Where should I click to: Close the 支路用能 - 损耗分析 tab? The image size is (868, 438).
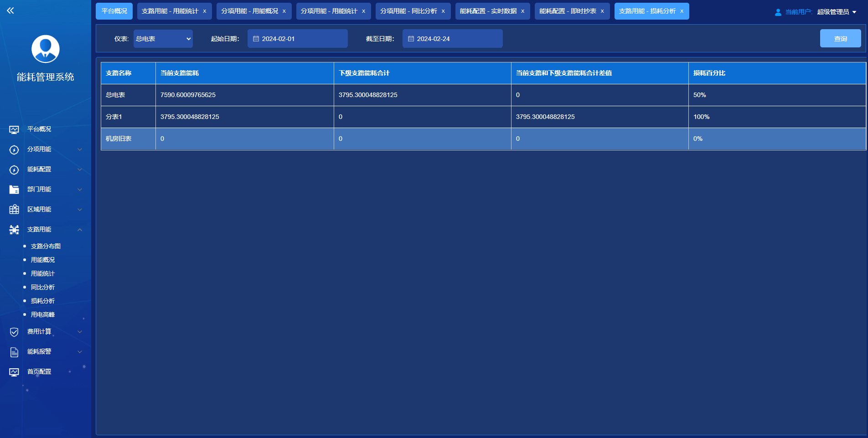click(x=682, y=11)
